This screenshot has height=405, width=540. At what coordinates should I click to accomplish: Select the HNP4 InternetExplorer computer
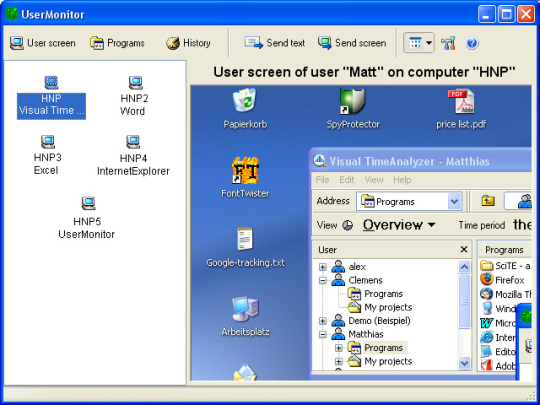133,156
